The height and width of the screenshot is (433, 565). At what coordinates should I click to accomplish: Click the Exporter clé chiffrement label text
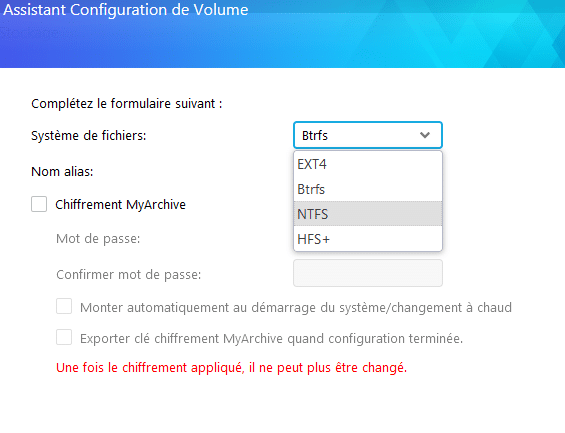coord(271,339)
